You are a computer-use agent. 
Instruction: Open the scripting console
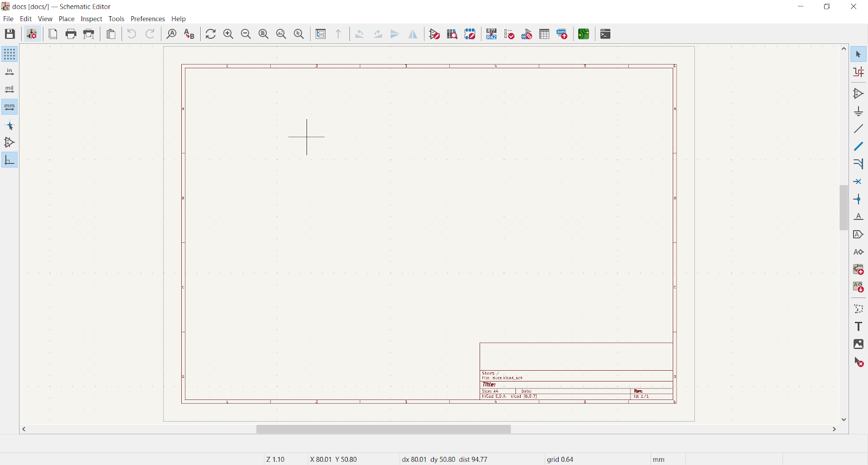(605, 34)
